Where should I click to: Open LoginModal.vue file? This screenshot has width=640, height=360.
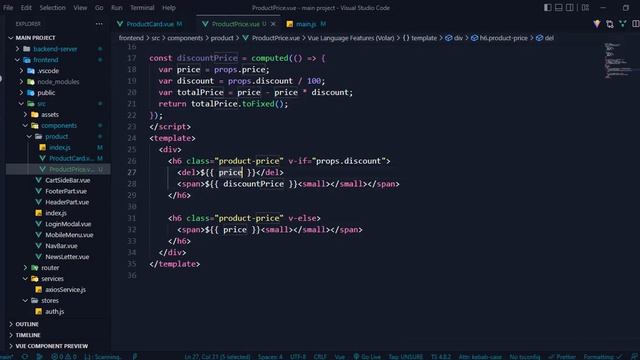(x=68, y=224)
